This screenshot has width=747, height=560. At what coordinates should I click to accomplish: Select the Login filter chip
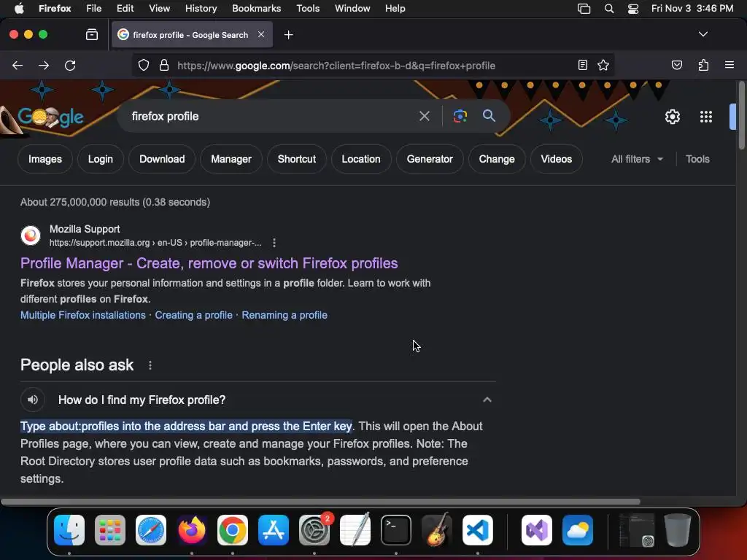click(x=101, y=159)
